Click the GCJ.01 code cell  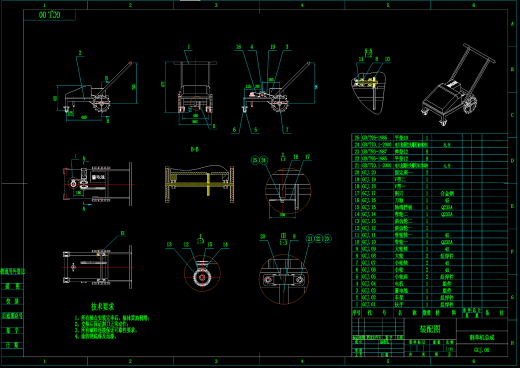369,305
